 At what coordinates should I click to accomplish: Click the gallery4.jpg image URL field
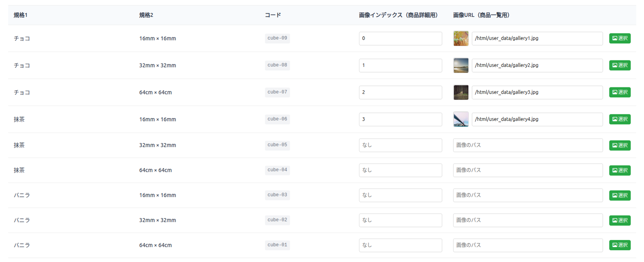(537, 119)
